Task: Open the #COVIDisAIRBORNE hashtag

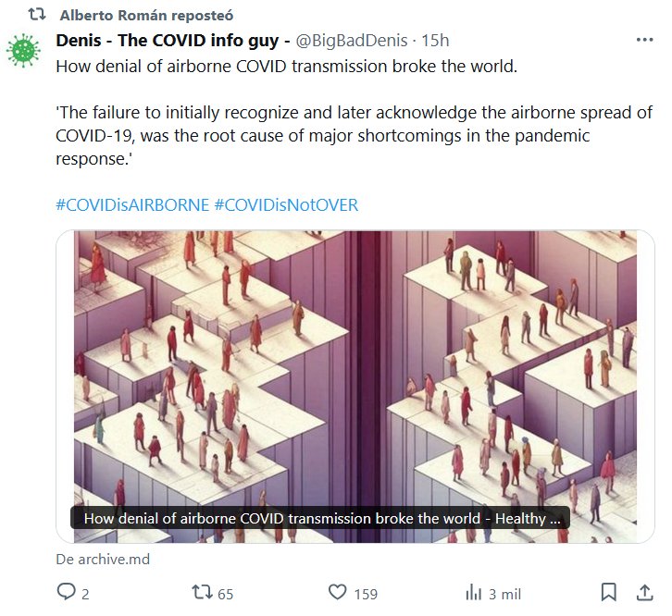Action: pos(132,204)
